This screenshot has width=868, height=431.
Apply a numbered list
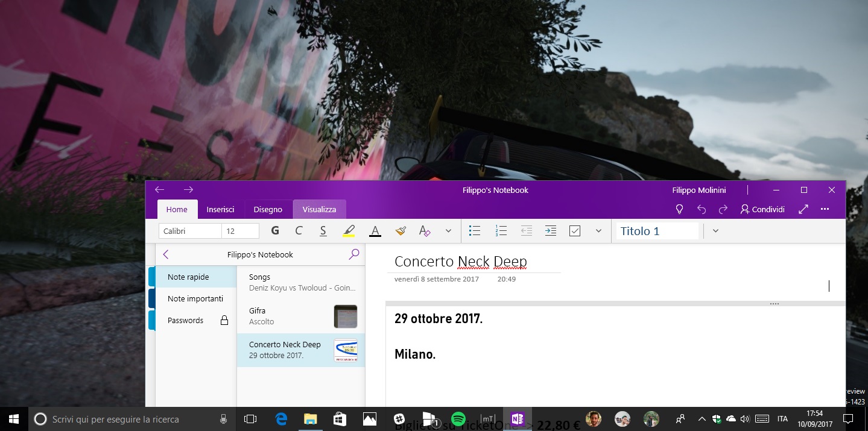[501, 230]
